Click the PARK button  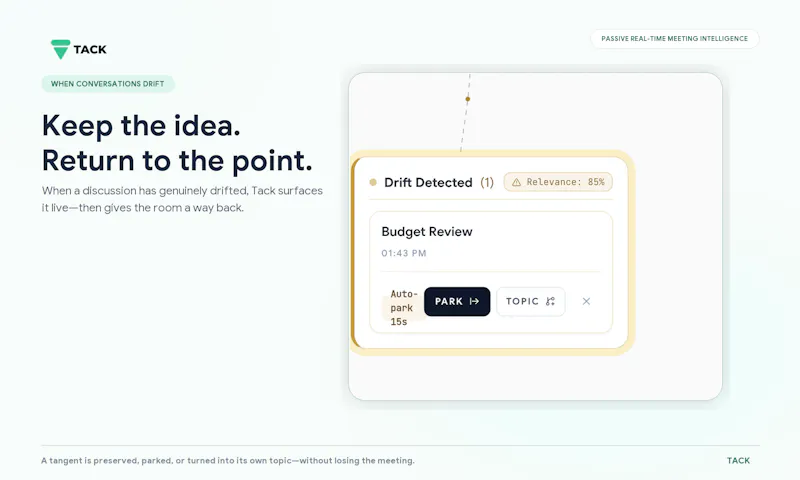click(457, 301)
